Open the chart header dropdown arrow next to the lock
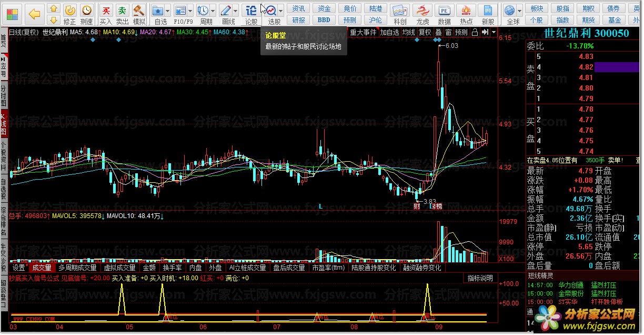The height and width of the screenshot is (335, 644). tap(493, 32)
